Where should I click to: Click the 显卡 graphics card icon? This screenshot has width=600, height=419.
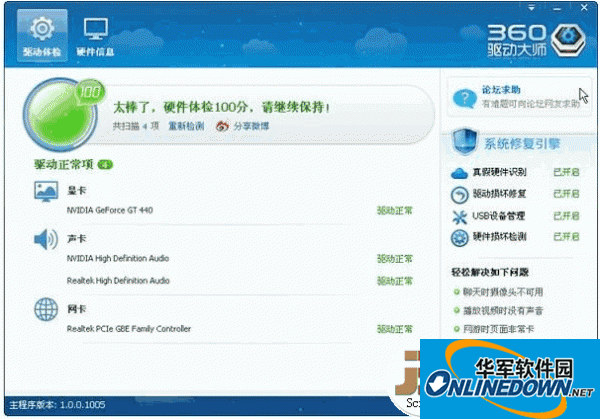pyautogui.click(x=46, y=191)
